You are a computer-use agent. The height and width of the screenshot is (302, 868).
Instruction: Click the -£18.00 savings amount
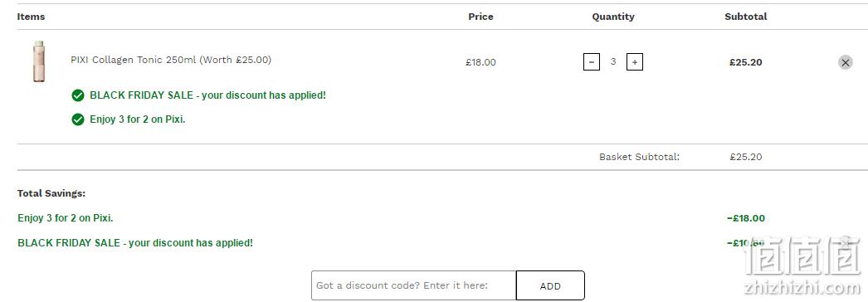(x=746, y=218)
